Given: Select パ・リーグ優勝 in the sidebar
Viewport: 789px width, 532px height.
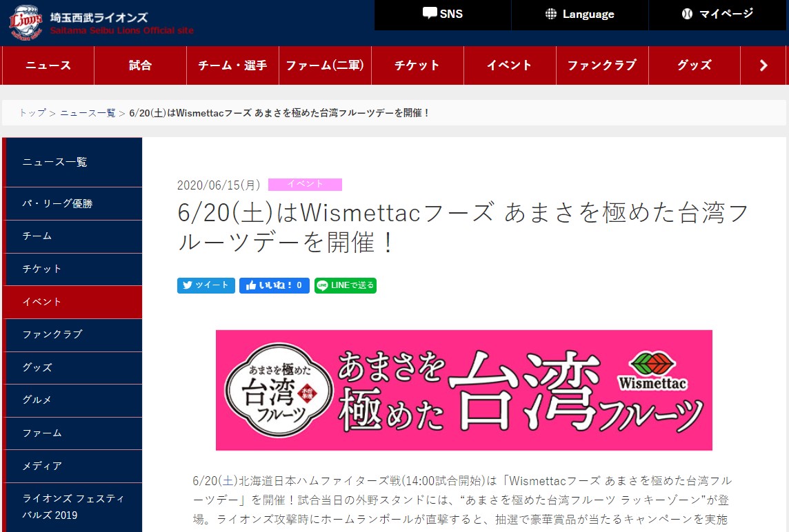Looking at the screenshot, I should click(x=72, y=204).
